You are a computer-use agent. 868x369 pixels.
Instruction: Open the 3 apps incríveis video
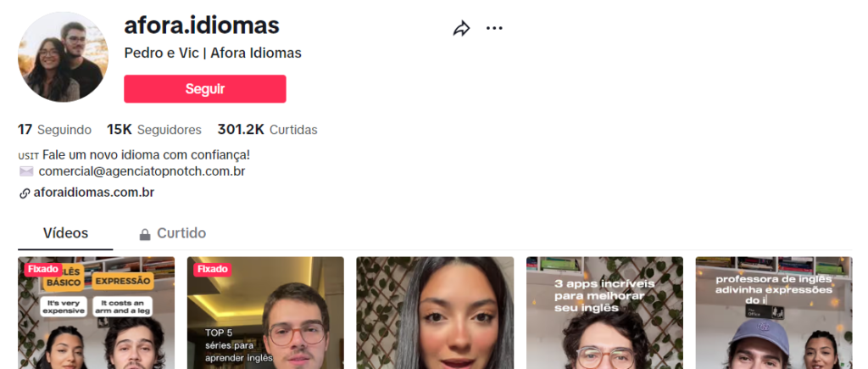point(604,312)
